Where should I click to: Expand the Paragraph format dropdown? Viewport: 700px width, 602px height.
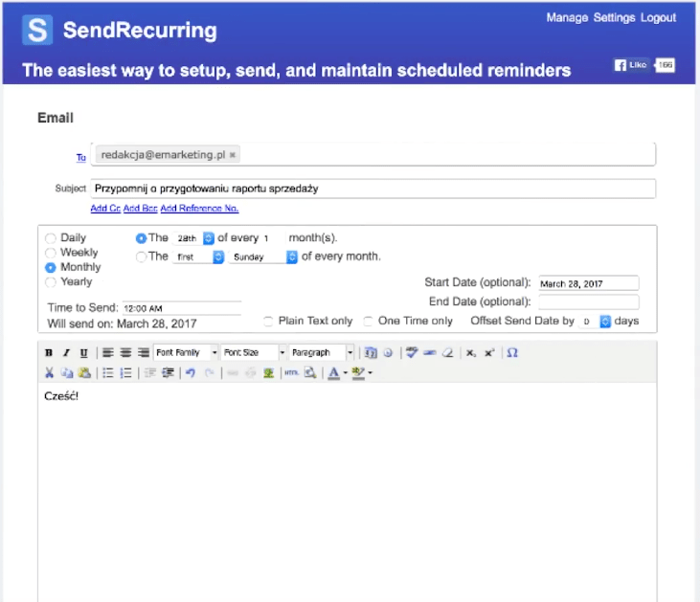322,352
